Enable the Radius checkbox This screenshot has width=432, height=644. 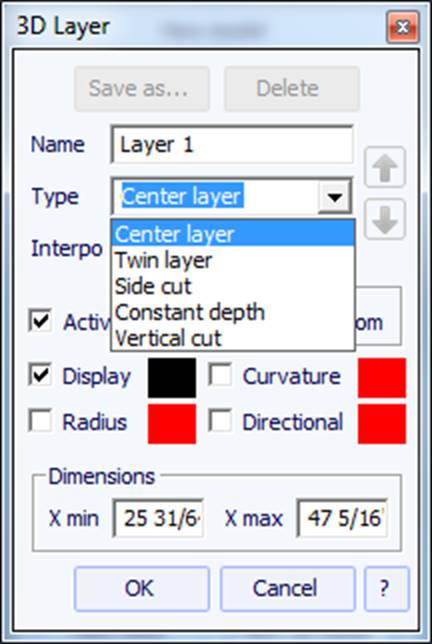coord(40,421)
